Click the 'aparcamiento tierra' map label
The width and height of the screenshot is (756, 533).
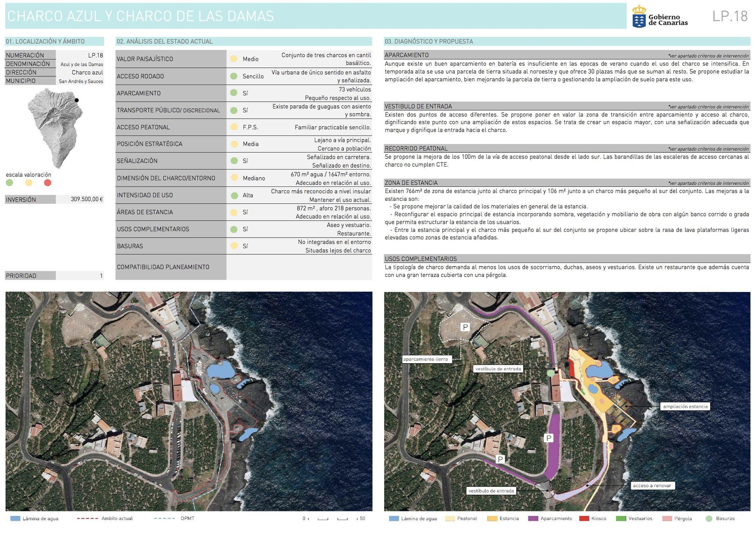tap(425, 359)
